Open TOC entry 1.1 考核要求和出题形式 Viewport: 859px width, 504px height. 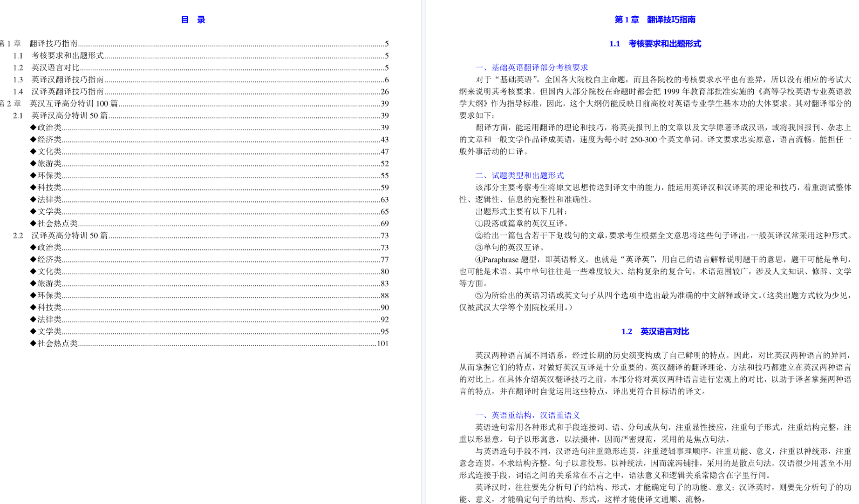point(67,56)
